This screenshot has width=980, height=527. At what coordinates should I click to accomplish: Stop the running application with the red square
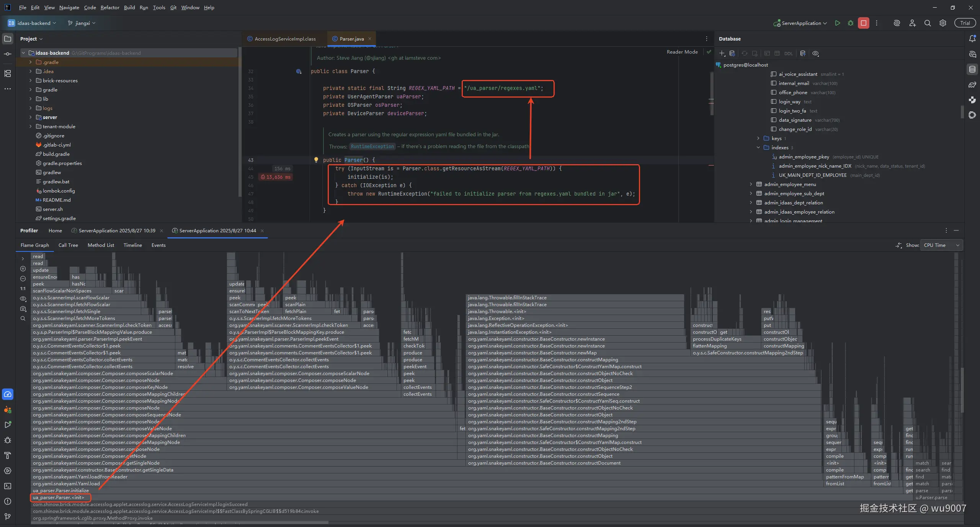coord(864,23)
